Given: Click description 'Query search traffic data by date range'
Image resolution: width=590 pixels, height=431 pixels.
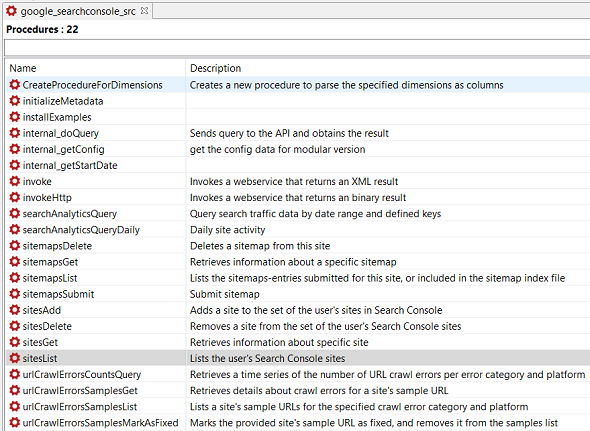Looking at the screenshot, I should [x=315, y=214].
